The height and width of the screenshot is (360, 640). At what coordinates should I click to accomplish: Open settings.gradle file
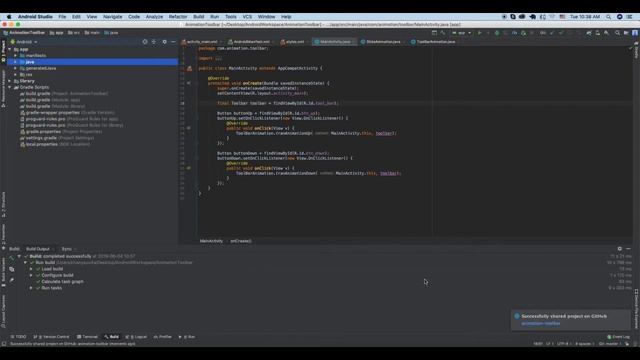57,138
